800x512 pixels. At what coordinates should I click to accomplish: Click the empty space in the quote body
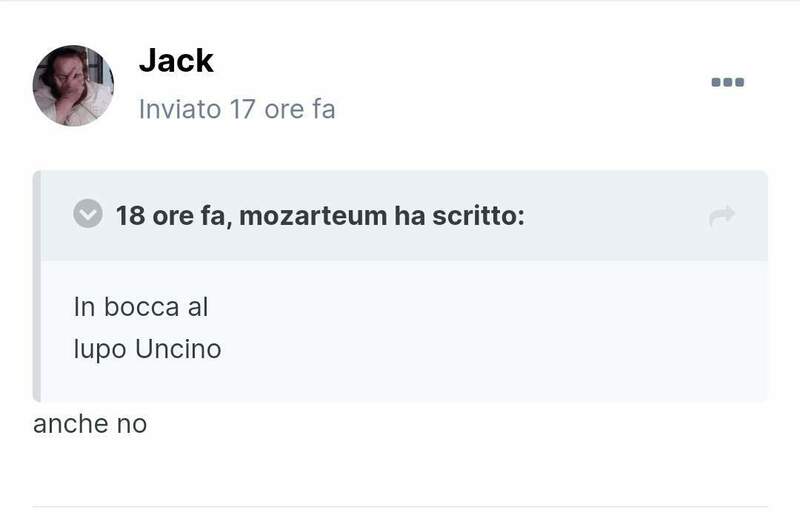pyautogui.click(x=500, y=330)
